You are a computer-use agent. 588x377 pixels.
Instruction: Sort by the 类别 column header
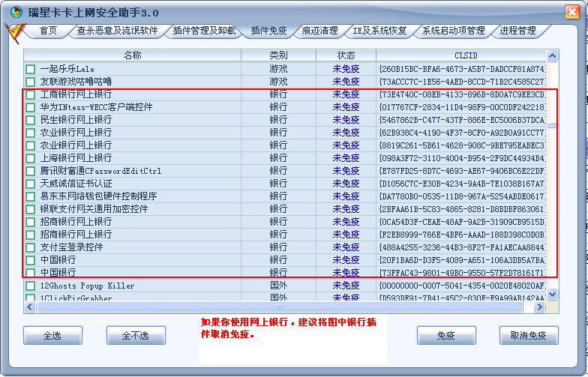point(279,55)
